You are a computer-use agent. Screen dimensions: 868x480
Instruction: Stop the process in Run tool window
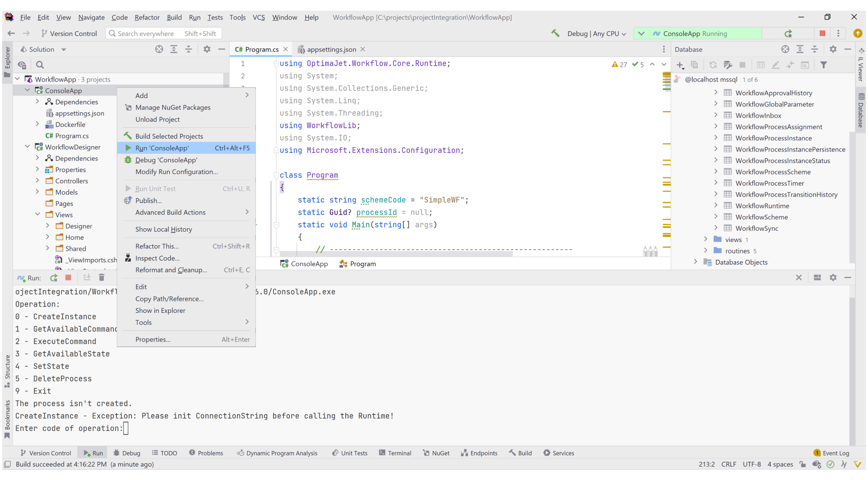(68, 278)
